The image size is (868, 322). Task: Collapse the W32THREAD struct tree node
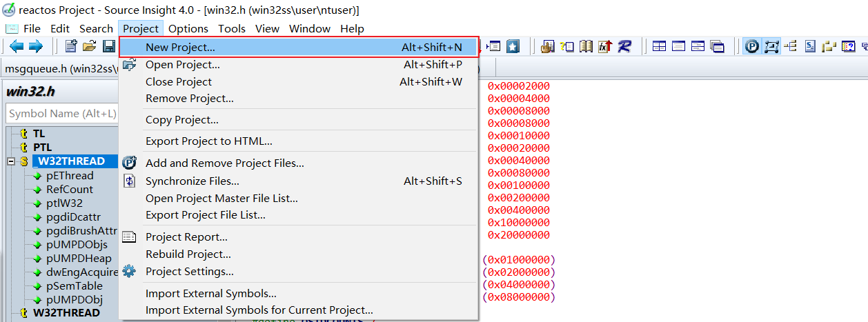coord(10,161)
